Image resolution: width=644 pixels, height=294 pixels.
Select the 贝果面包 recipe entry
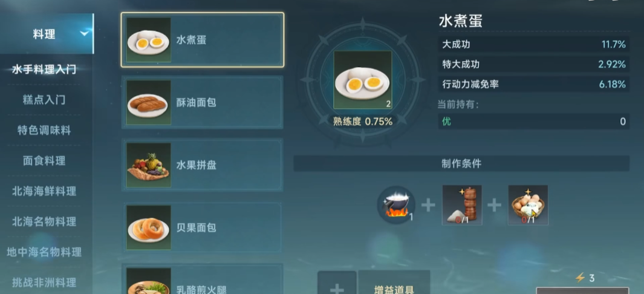[202, 227]
